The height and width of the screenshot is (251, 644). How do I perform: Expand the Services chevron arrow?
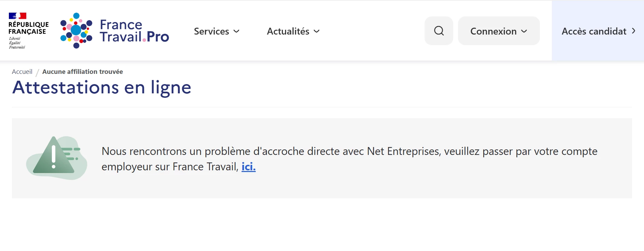click(x=237, y=31)
